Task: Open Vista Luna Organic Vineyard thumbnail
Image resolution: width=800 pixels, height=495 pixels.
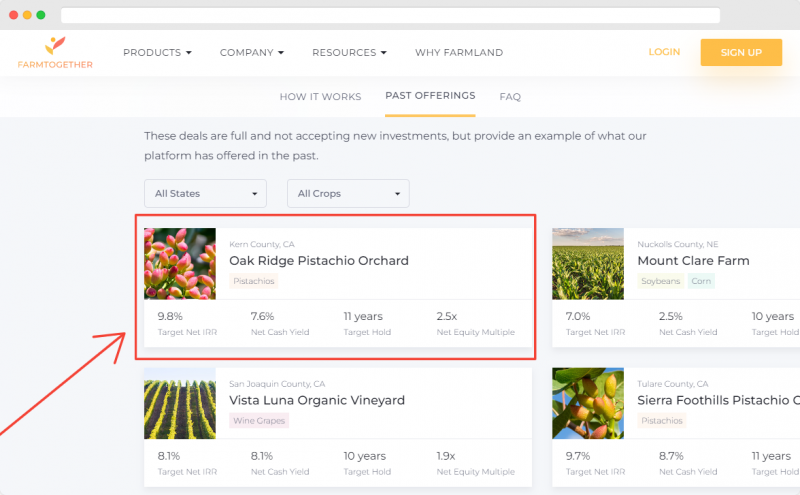Action: point(180,403)
